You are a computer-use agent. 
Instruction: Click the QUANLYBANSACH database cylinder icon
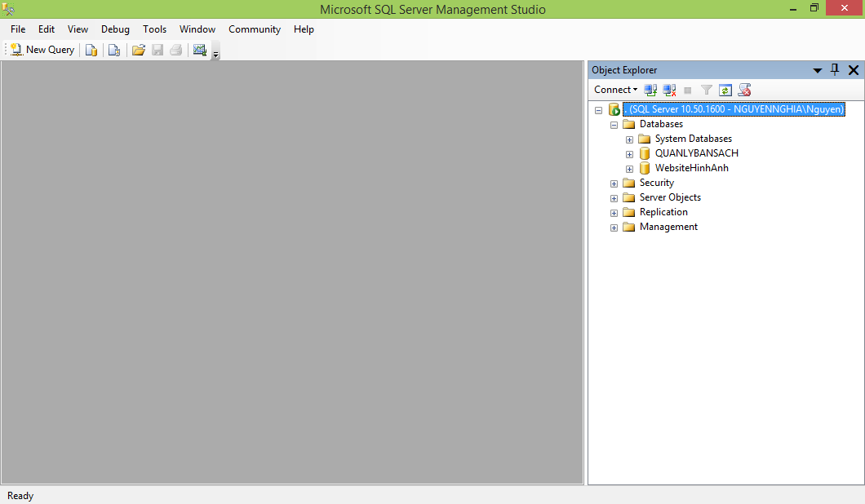(645, 153)
